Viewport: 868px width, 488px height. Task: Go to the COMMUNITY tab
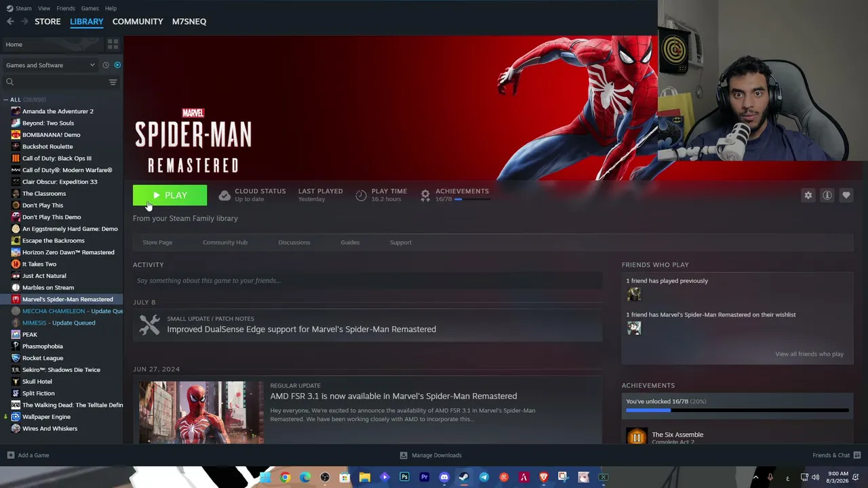tap(138, 22)
